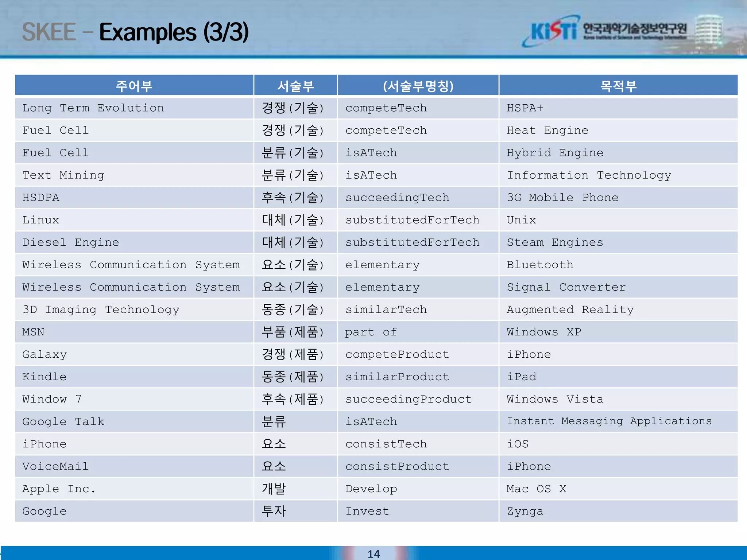Click the 'Mac OS X' cell
This screenshot has height=560, width=747.
click(618, 489)
